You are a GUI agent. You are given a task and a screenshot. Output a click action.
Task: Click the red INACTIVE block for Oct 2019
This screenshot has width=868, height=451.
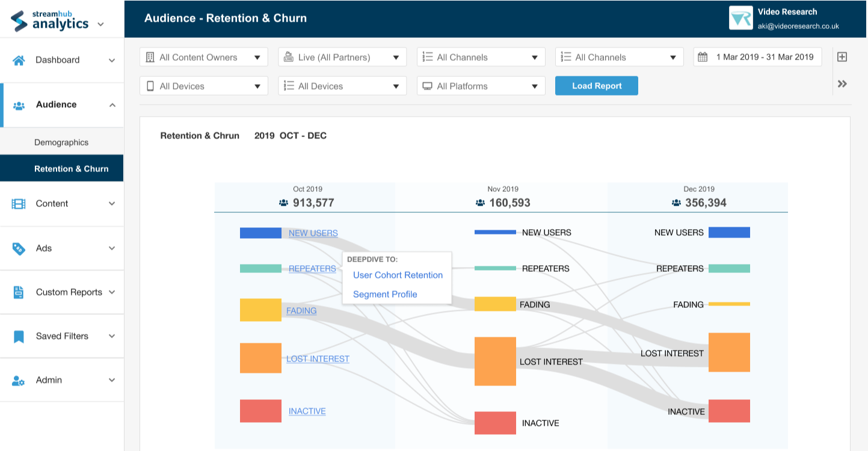click(260, 411)
